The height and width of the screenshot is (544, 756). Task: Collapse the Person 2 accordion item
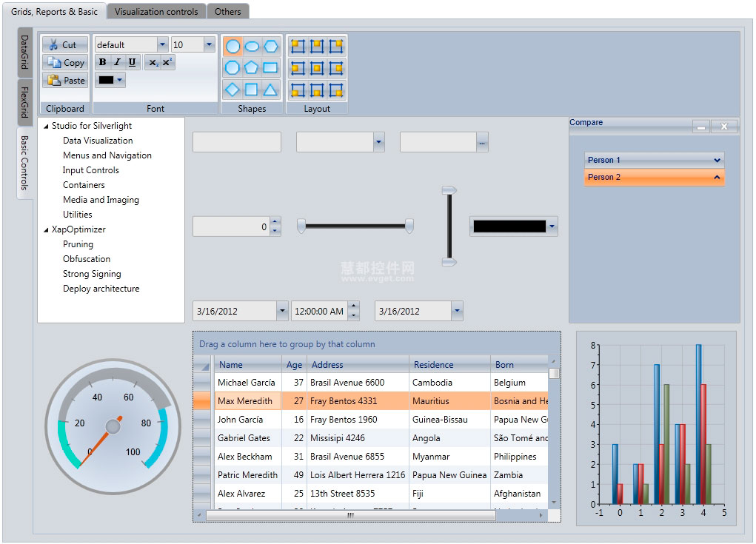655,177
